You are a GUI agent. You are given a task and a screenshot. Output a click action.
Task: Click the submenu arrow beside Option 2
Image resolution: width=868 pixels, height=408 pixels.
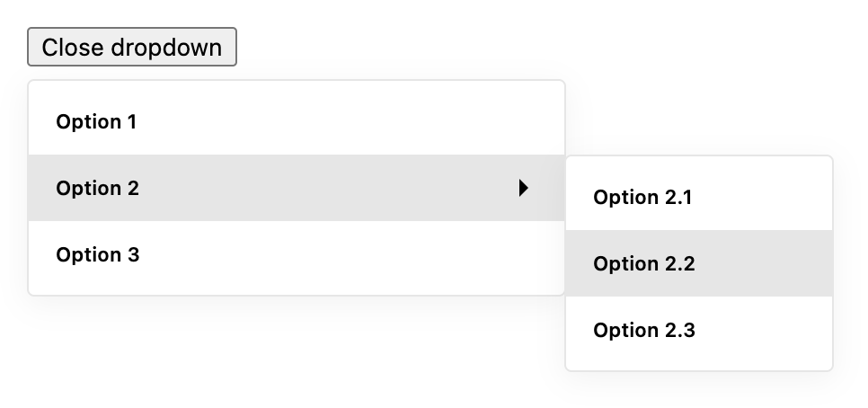coord(524,188)
